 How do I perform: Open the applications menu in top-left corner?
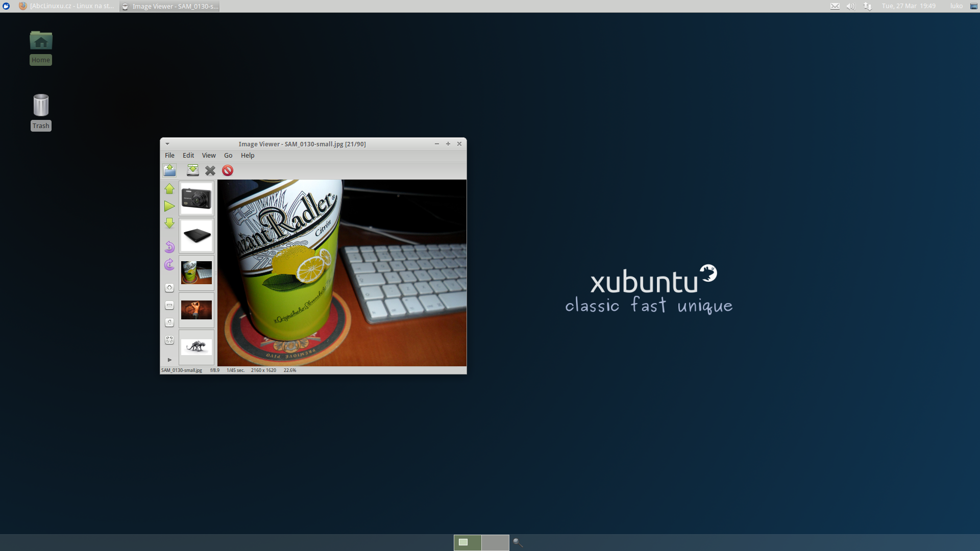pyautogui.click(x=6, y=6)
